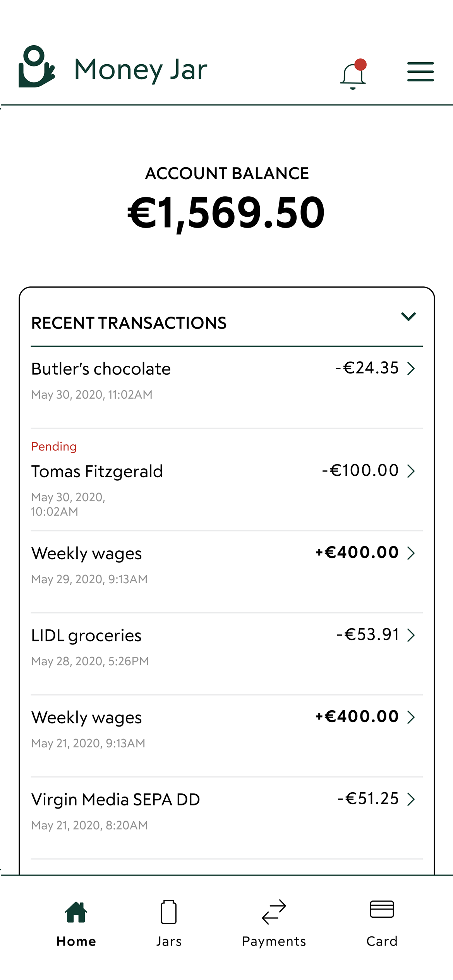Image resolution: width=453 pixels, height=980 pixels.
Task: Switch to the Jars tab label
Action: (169, 941)
